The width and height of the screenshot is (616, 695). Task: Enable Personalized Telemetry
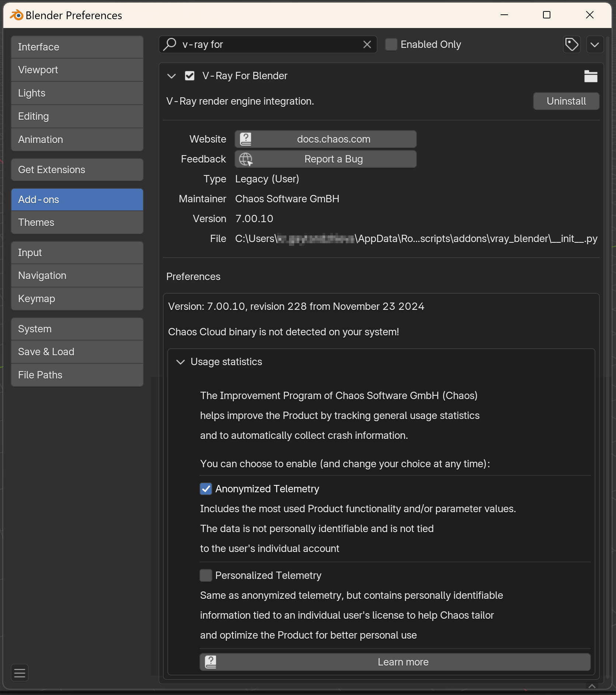pyautogui.click(x=206, y=575)
